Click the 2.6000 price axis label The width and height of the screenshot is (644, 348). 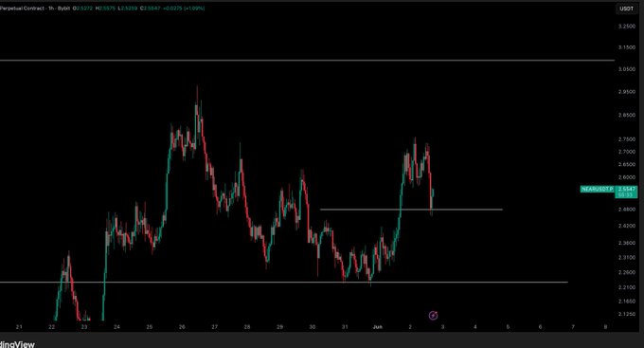(626, 177)
